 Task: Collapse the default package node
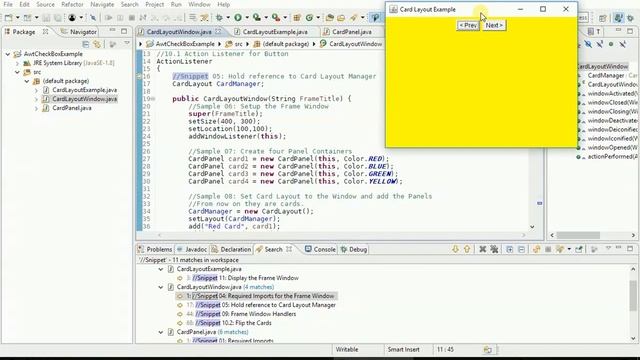click(27, 81)
